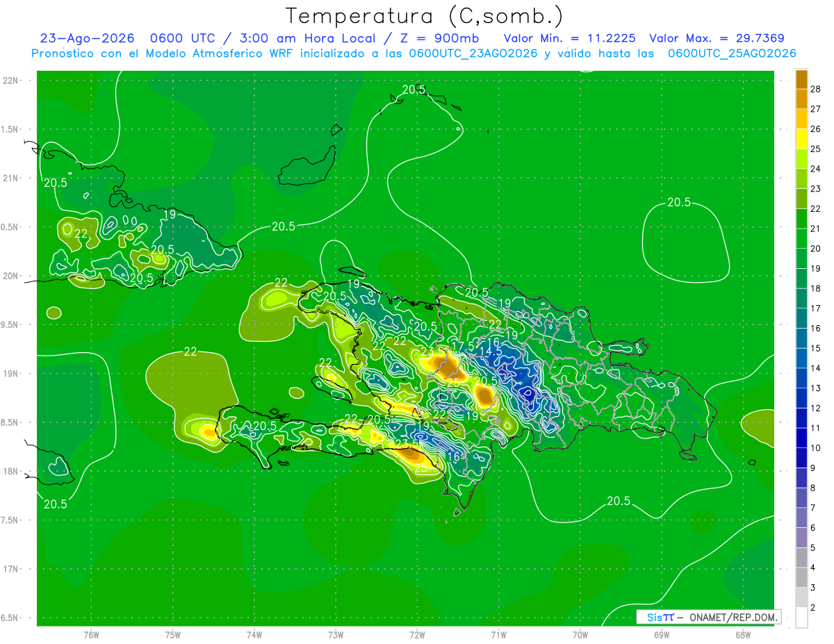Pick the white swatch below 2
This screenshot has width=834, height=644.
(x=801, y=618)
